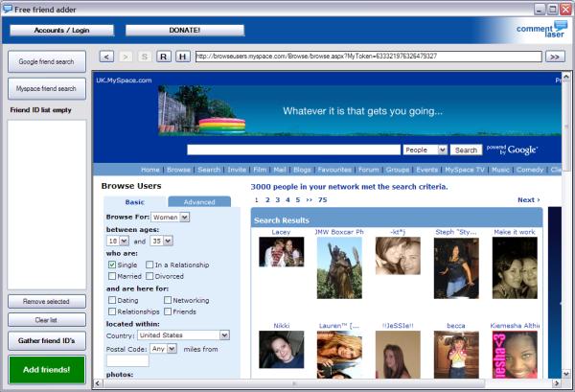
Task: Uncheck the Single checkbox
Action: click(112, 265)
